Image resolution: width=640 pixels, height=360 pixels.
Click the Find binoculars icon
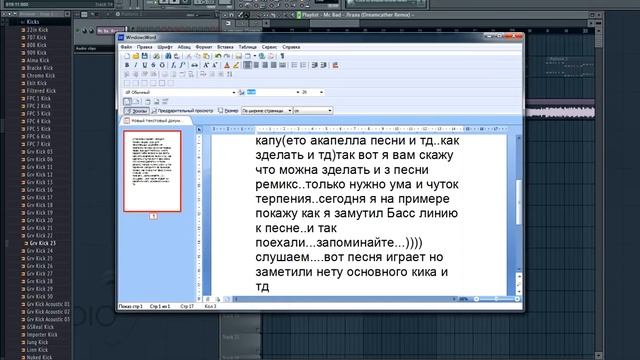pyautogui.click(x=168, y=56)
